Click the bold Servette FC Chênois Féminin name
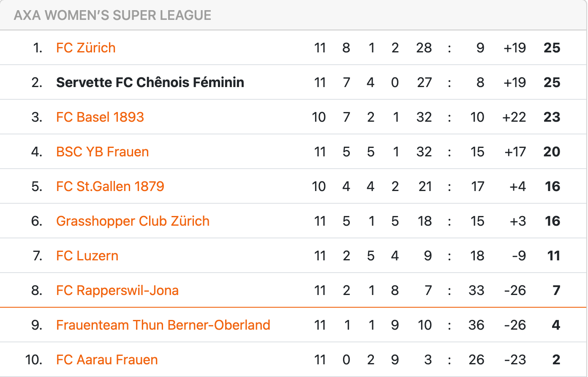This screenshot has height=377, width=588. click(150, 82)
